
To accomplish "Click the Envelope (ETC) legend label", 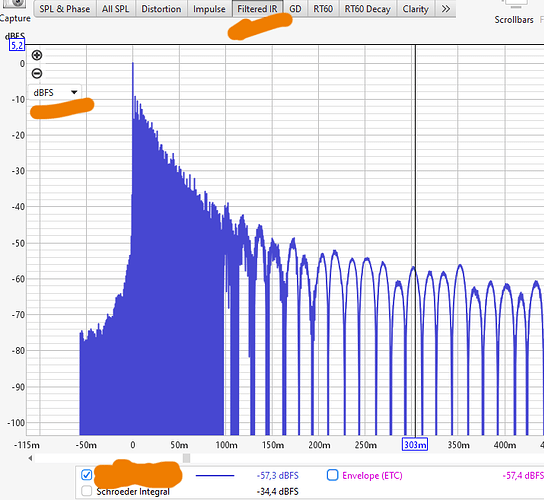I will coord(372,475).
